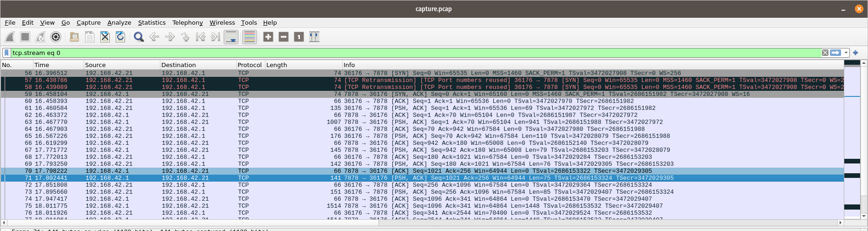Sort packets by the No. column header
This screenshot has height=231, width=868.
click(17, 65)
